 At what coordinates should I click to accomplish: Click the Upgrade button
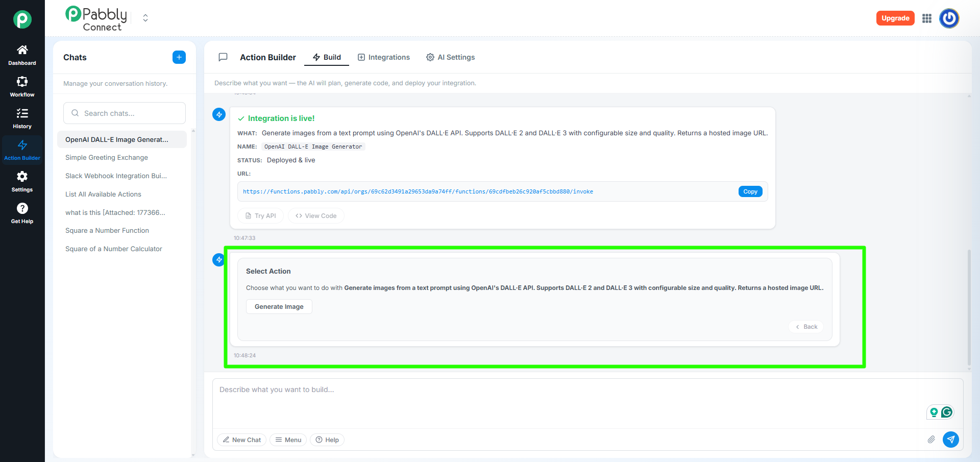click(x=895, y=18)
